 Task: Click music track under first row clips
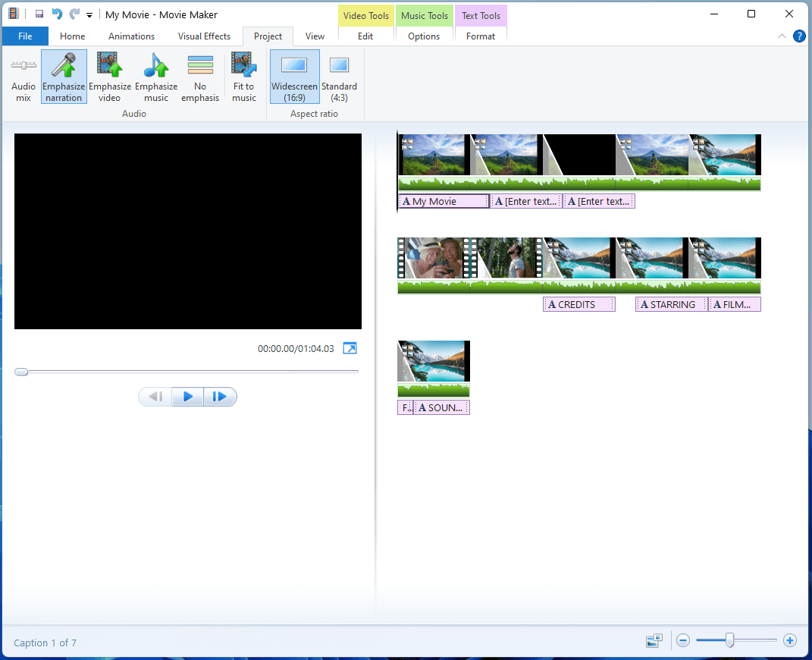click(x=579, y=184)
